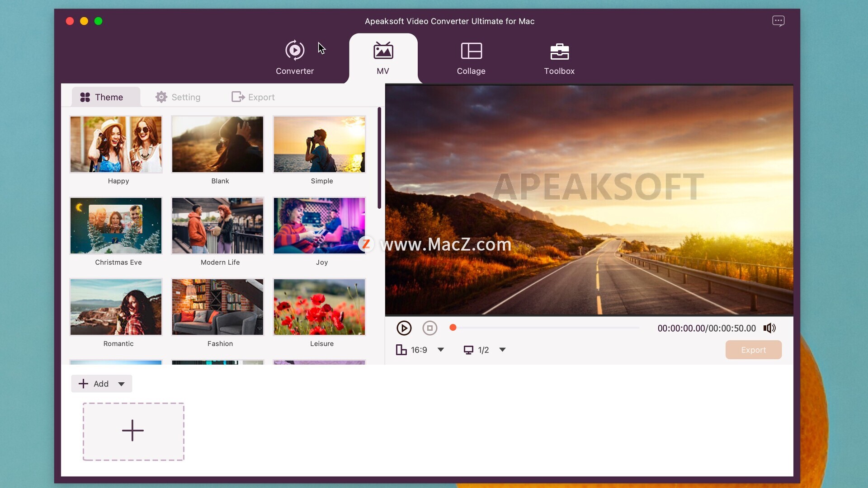Screen dimensions: 868x488
Task: Open the Converter module
Action: coord(295,58)
